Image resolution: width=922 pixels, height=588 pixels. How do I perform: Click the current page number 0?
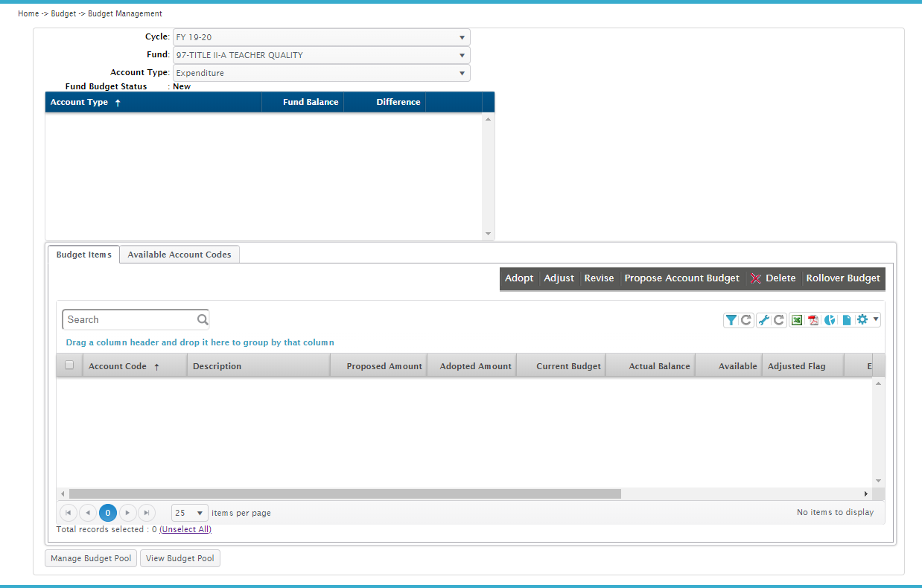pyautogui.click(x=108, y=513)
